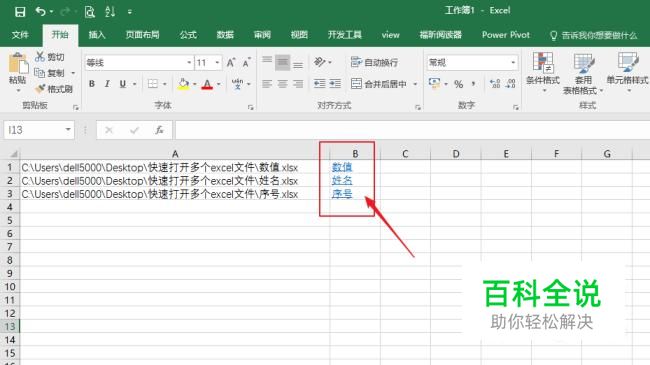Undo the last action
The width and height of the screenshot is (650, 365).
[41, 12]
